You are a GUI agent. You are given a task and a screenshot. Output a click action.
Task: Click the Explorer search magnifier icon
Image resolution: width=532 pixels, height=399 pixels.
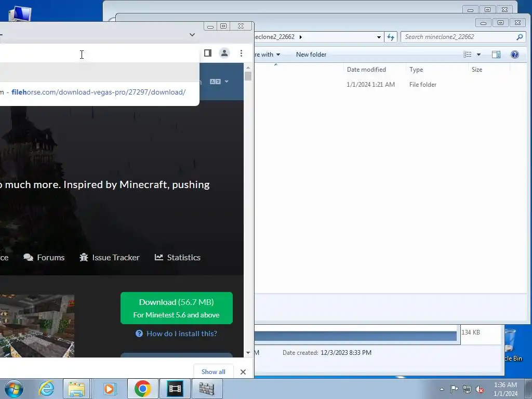(x=520, y=37)
